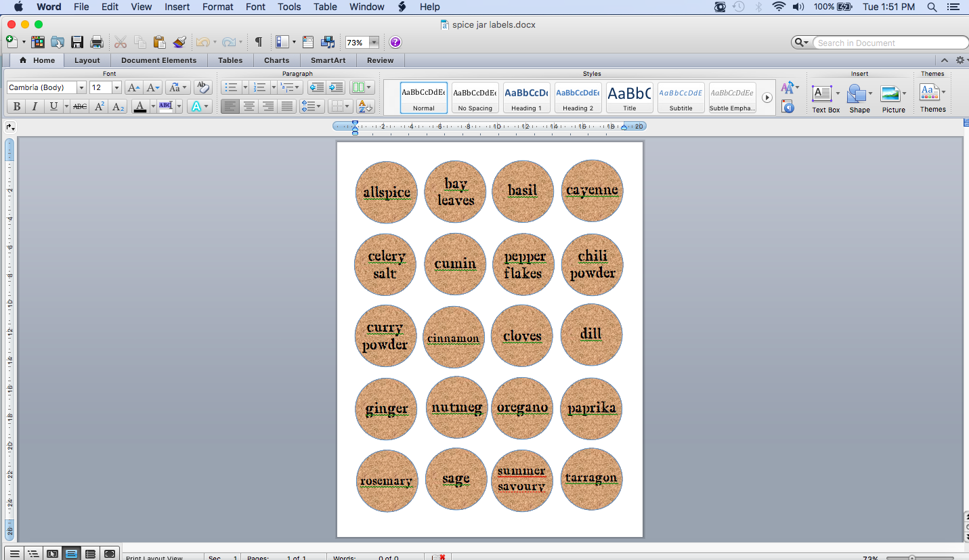This screenshot has width=969, height=560.
Task: Open the 73% zoom level dropdown
Action: 374,42
